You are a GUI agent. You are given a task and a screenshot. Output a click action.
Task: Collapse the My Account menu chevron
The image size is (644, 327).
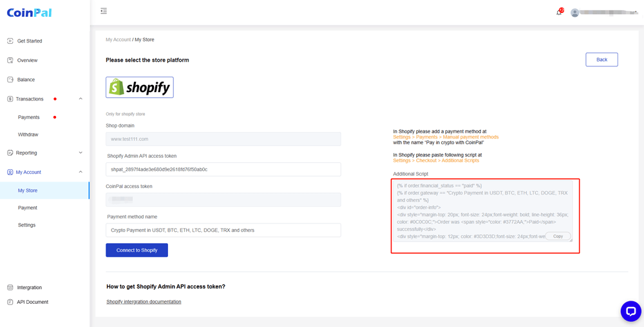tap(80, 172)
